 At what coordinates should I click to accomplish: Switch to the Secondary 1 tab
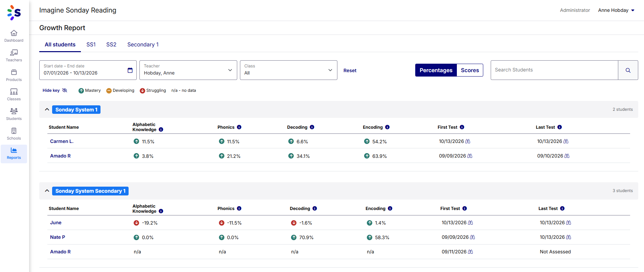coord(143,45)
